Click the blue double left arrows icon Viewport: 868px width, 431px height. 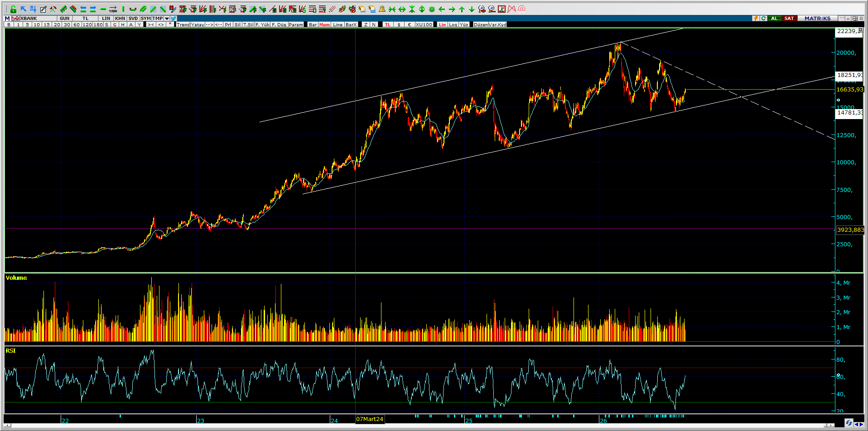[83, 9]
